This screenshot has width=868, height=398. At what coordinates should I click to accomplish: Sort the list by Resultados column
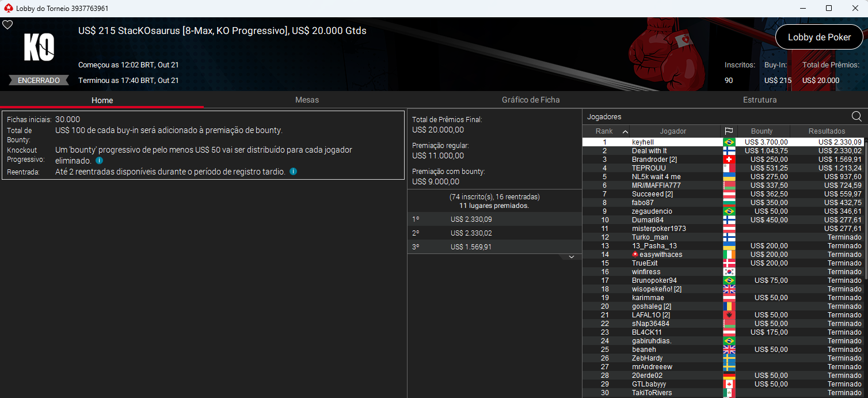[x=827, y=131]
